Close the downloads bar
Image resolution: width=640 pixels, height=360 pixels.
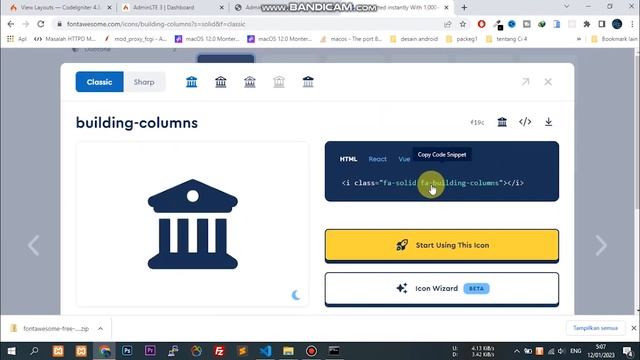click(x=633, y=328)
